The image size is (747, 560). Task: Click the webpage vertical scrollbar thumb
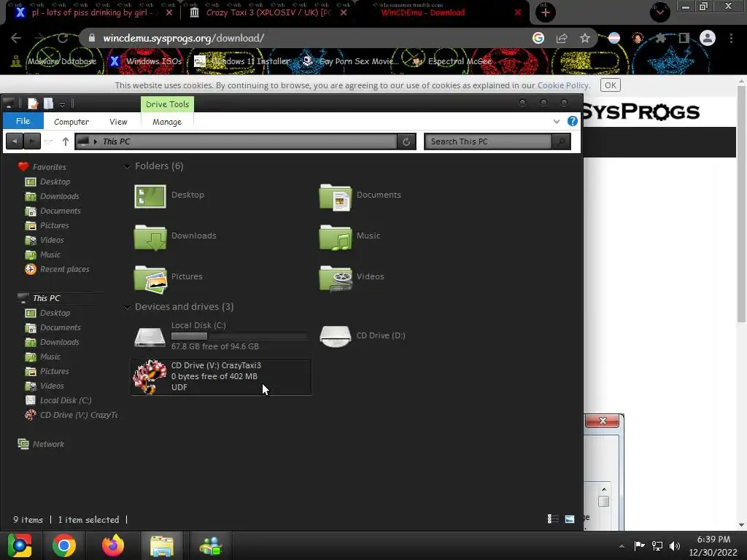point(741,205)
